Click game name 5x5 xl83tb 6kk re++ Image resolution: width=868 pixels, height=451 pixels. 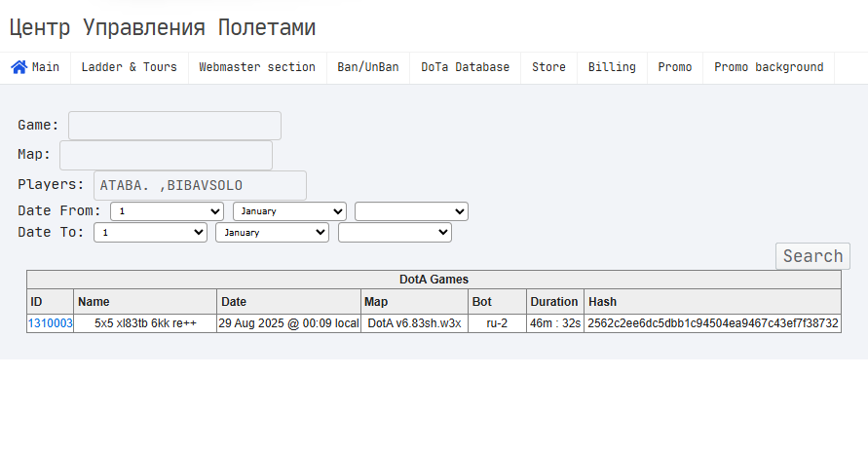tap(145, 323)
